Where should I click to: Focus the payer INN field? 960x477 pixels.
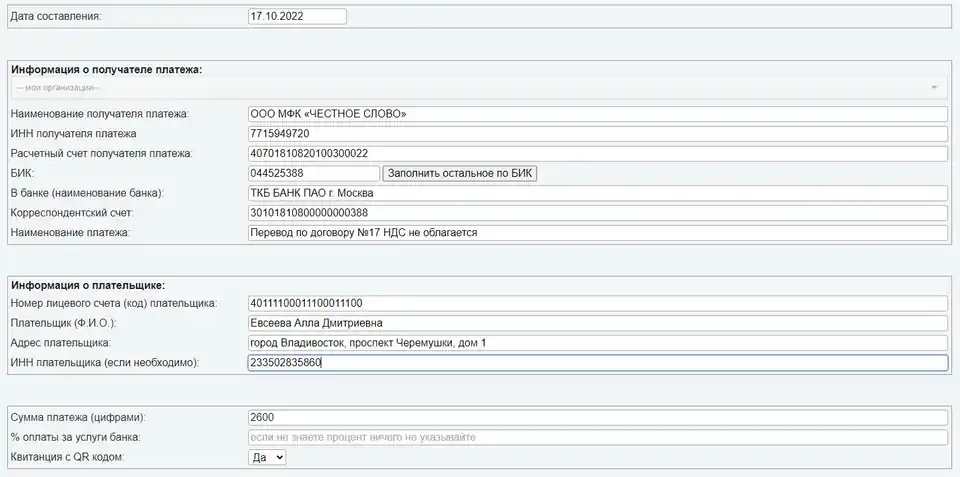point(597,363)
